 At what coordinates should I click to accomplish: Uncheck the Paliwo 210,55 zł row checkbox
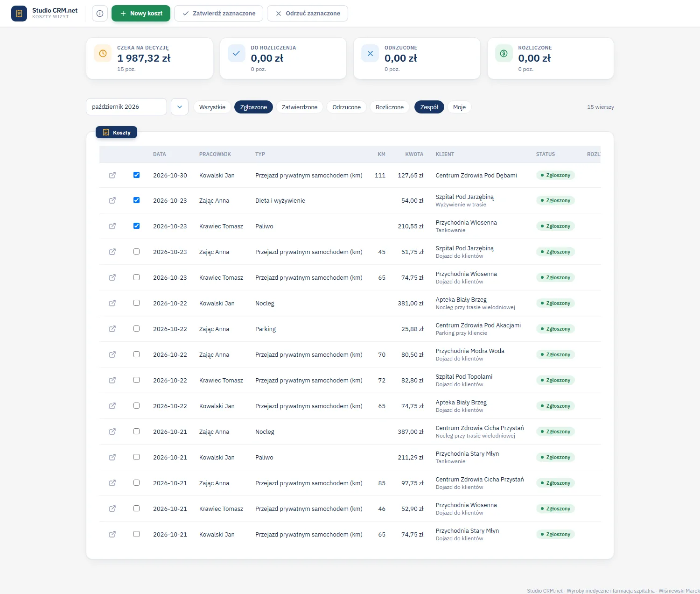pos(136,226)
